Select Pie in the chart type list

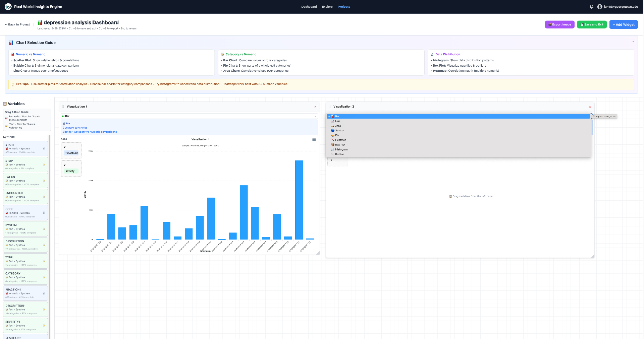(458, 135)
